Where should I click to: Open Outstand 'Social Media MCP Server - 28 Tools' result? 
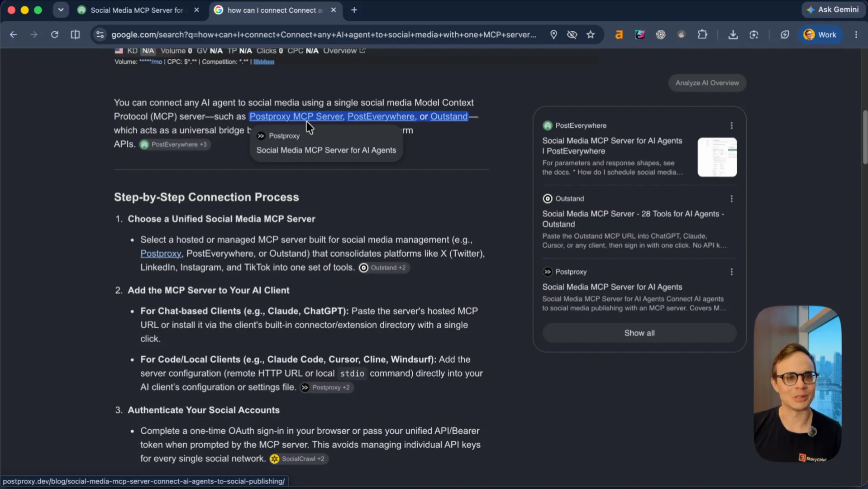point(633,219)
